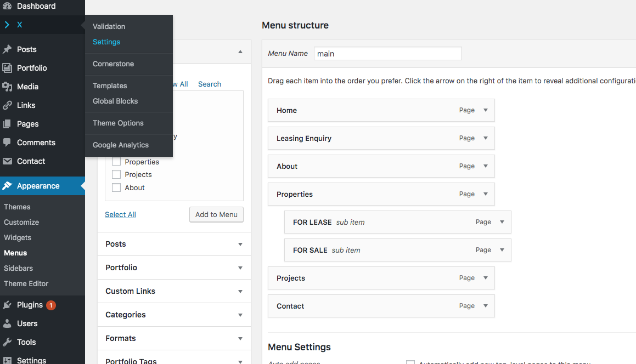Open the Appearance menu label
Image resolution: width=636 pixels, height=364 pixels.
coord(38,186)
